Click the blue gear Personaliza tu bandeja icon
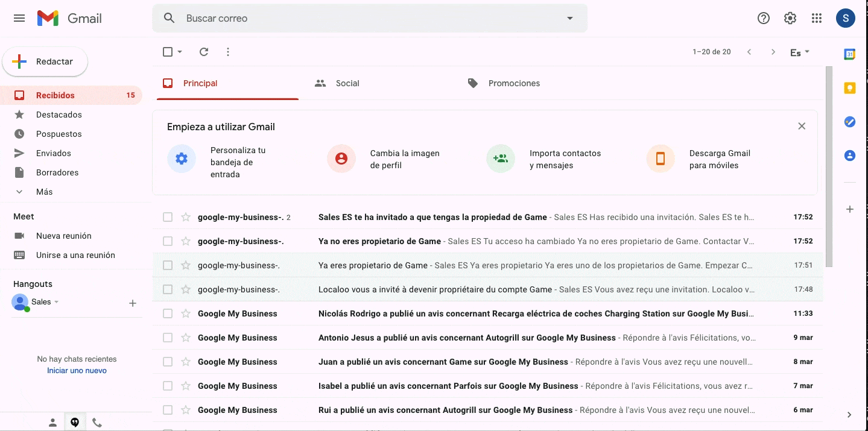The image size is (868, 431). coord(182,159)
